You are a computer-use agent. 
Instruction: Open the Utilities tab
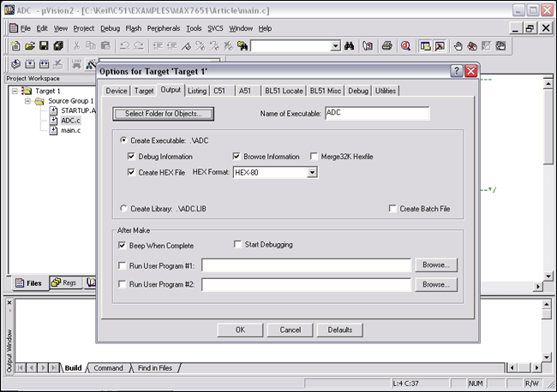point(386,91)
